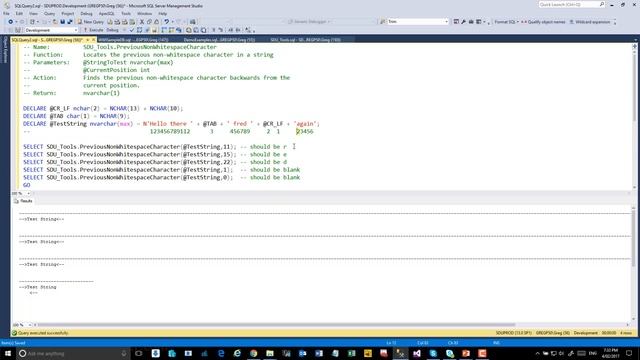Click the Activity Monitor icon near undo
The image size is (640, 360).
click(192, 22)
